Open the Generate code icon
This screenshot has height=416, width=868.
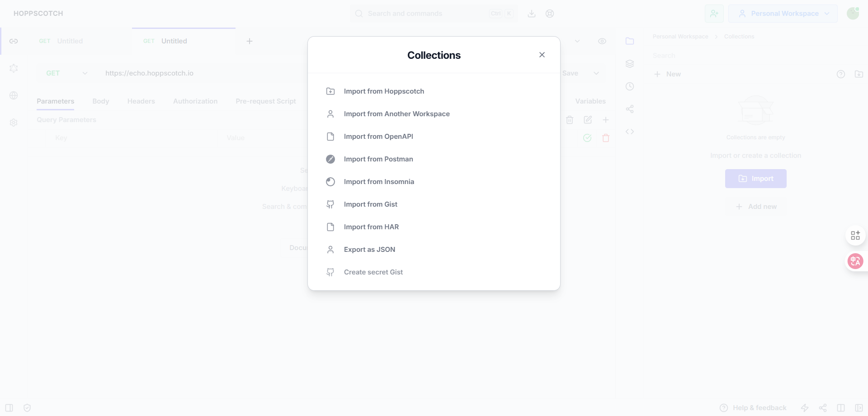click(630, 132)
